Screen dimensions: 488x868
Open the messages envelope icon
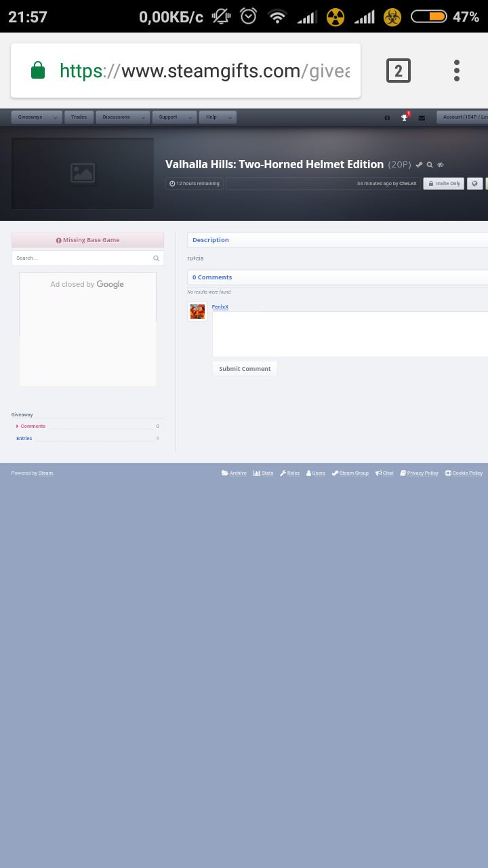tap(422, 118)
